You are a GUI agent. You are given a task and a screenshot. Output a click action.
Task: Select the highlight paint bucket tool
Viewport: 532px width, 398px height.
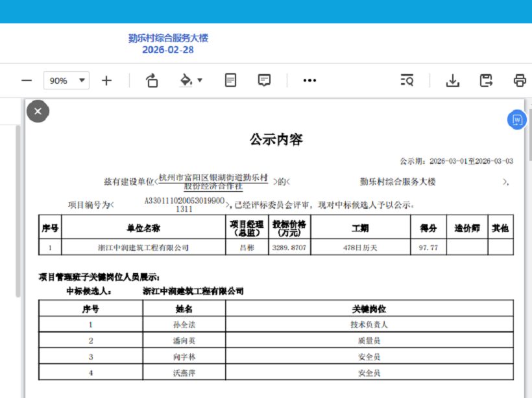[x=186, y=80]
